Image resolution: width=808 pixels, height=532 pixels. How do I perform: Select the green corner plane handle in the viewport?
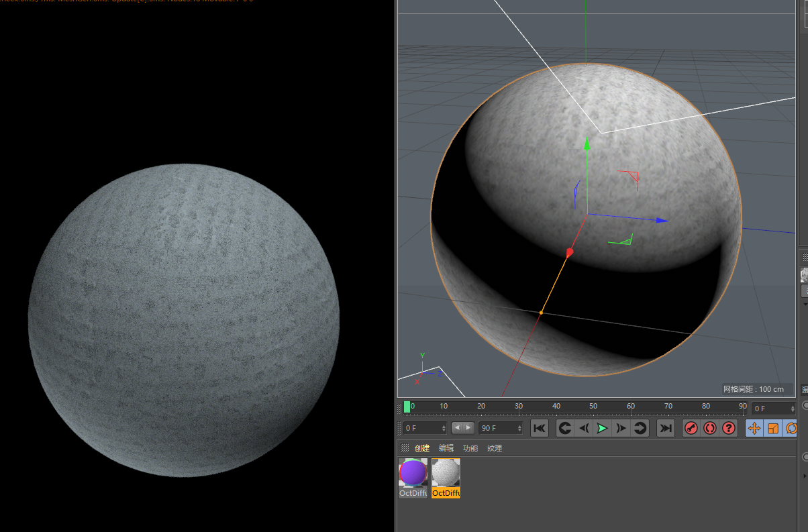coord(621,240)
